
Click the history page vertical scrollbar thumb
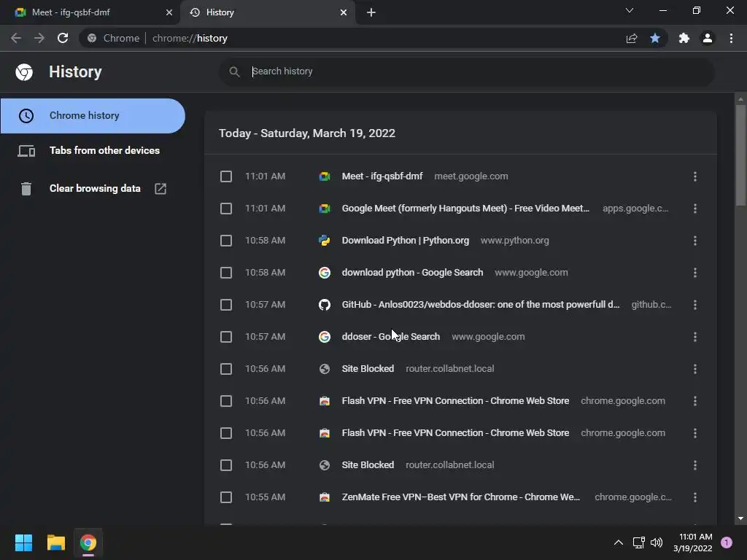coord(740,156)
